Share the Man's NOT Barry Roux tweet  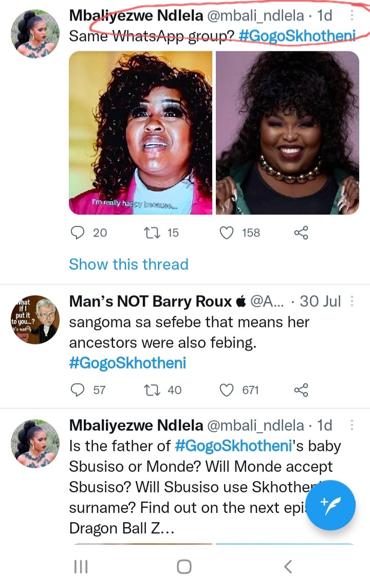(x=301, y=390)
